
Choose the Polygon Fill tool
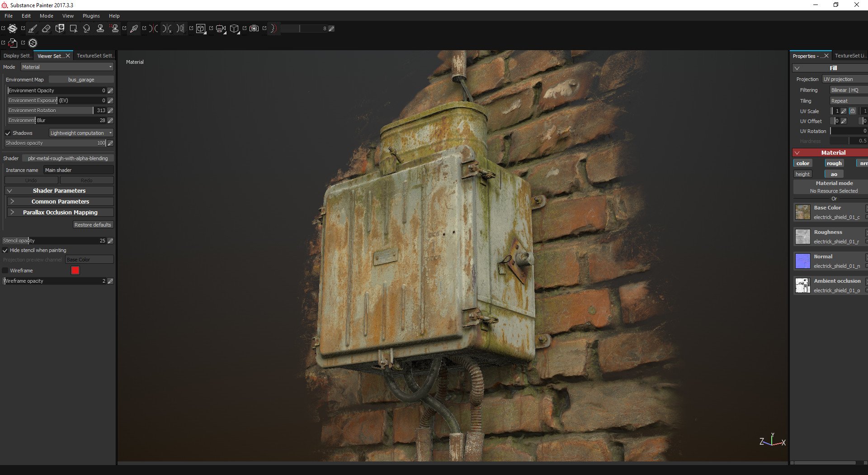[73, 28]
